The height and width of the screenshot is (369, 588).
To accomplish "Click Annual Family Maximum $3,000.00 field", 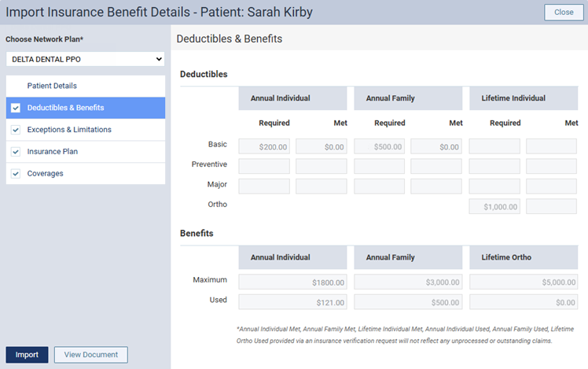I will tap(408, 281).
